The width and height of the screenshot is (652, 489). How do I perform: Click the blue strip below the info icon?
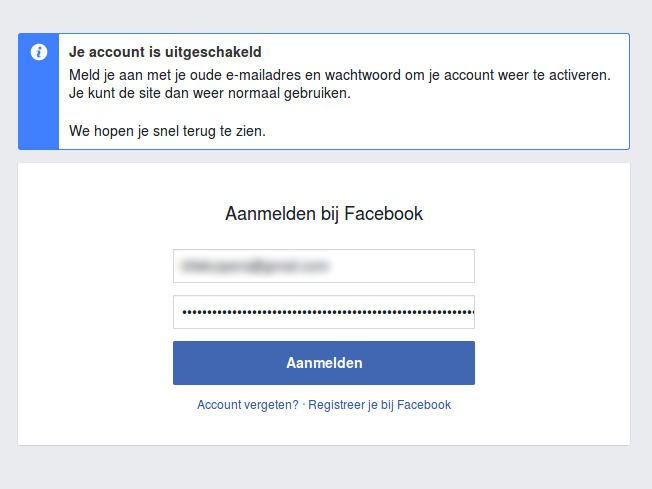(39, 110)
